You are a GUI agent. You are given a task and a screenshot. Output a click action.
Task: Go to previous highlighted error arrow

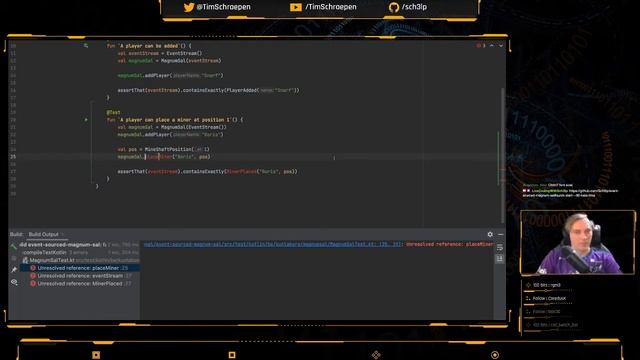(492, 46)
